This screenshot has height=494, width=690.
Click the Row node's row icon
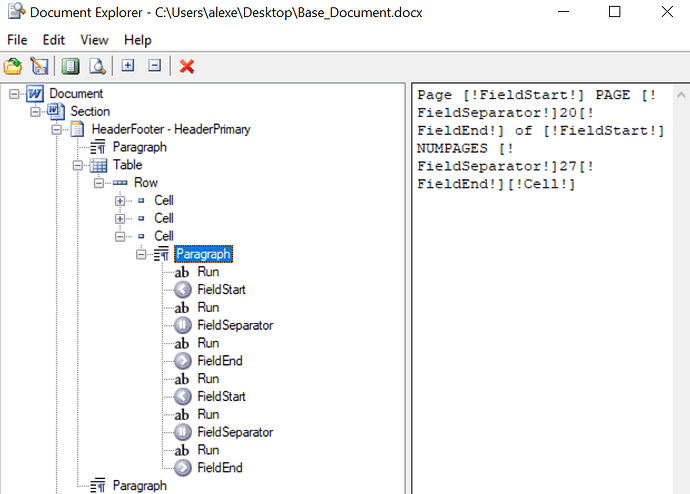pyautogui.click(x=120, y=183)
